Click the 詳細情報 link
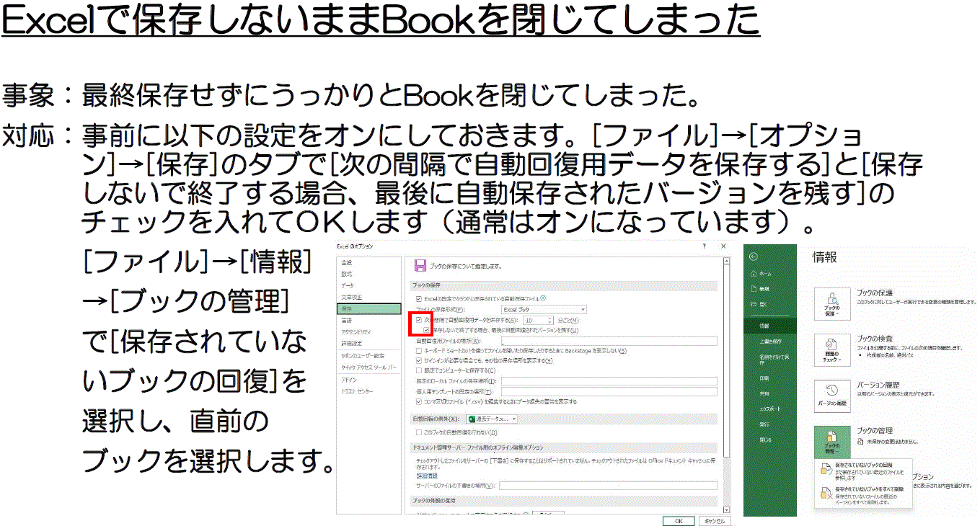The width and height of the screenshot is (980, 526). (427, 476)
